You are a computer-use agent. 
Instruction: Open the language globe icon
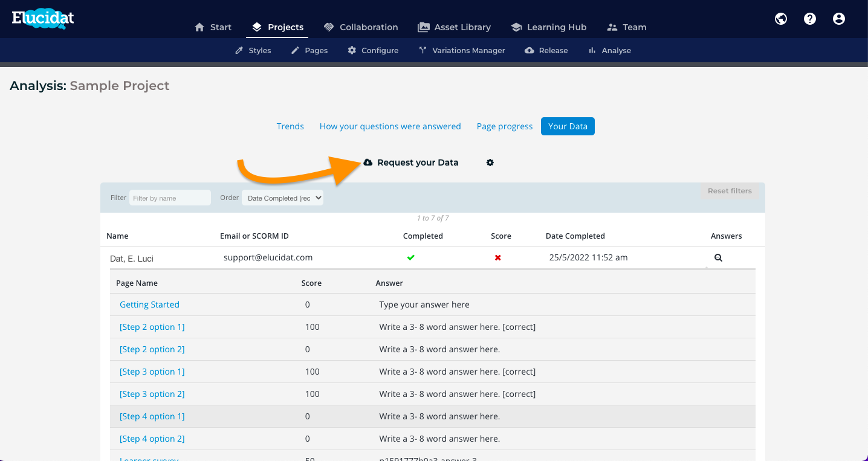[781, 19]
